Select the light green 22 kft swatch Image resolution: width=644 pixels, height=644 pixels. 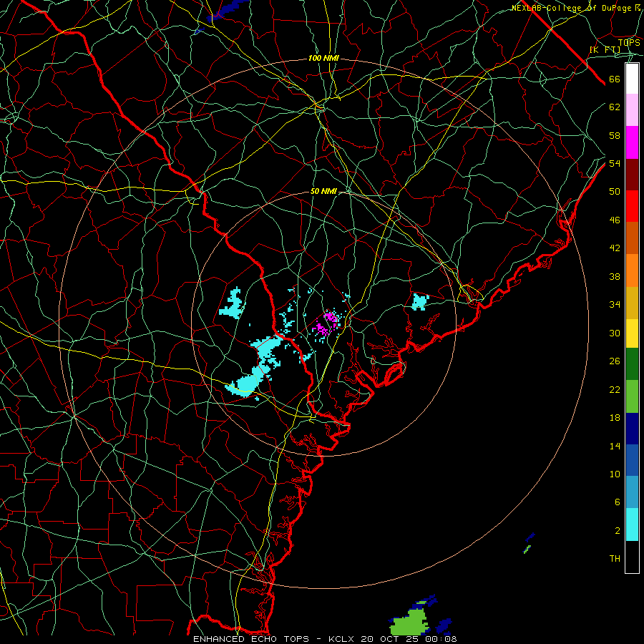(632, 396)
